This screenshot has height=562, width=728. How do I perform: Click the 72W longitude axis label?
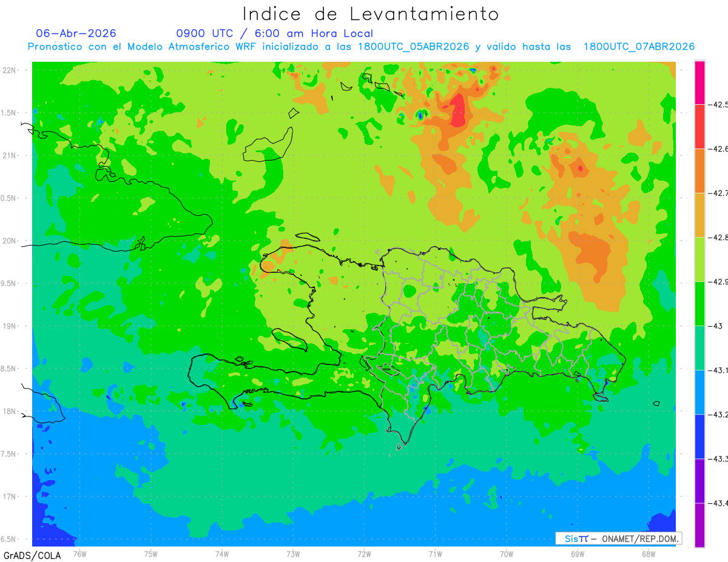click(365, 554)
